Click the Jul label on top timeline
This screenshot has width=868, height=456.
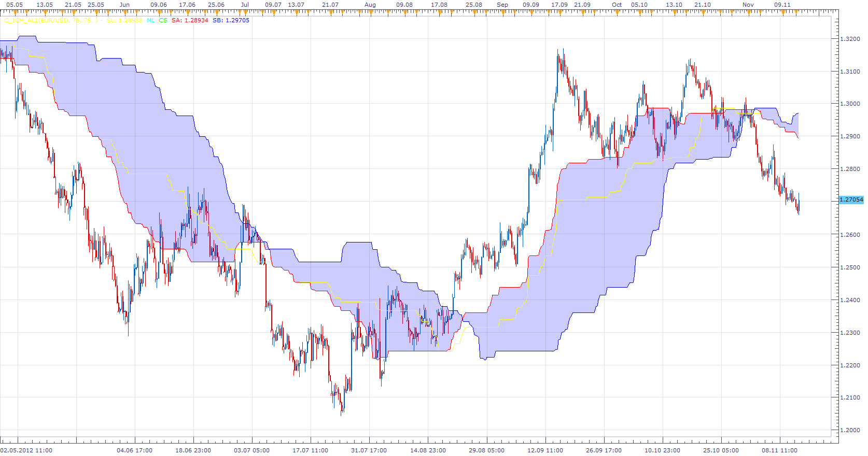(x=245, y=5)
